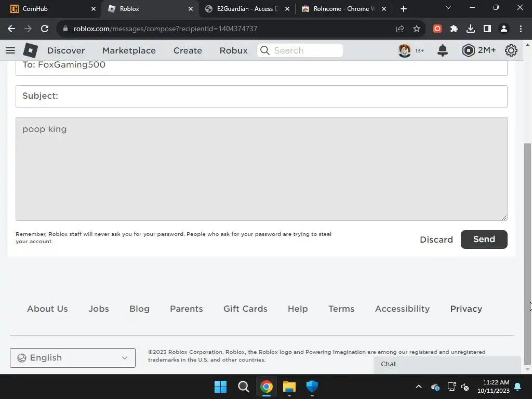The image size is (532, 399).
Task: Open the avatar profile icon in header
Action: point(404,50)
